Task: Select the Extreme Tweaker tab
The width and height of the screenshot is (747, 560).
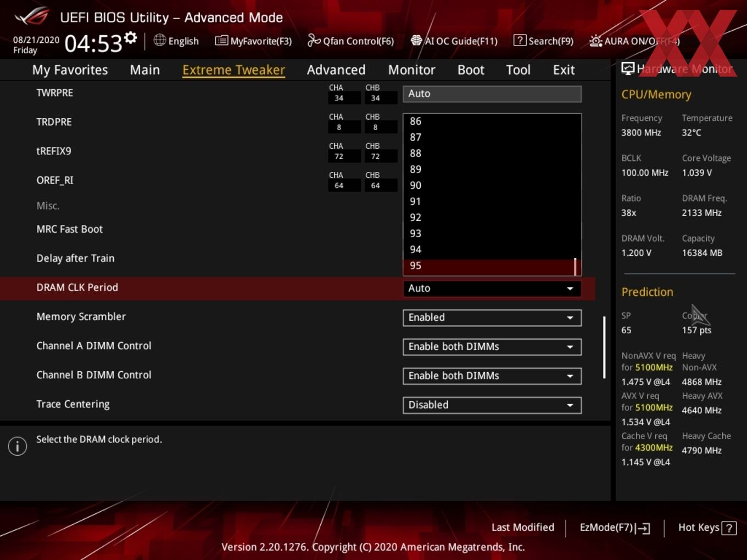Action: coord(233,70)
